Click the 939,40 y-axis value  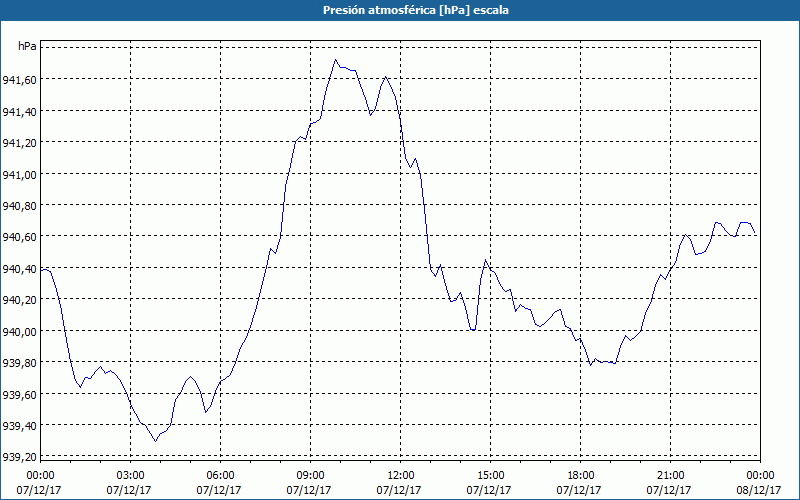click(19, 426)
